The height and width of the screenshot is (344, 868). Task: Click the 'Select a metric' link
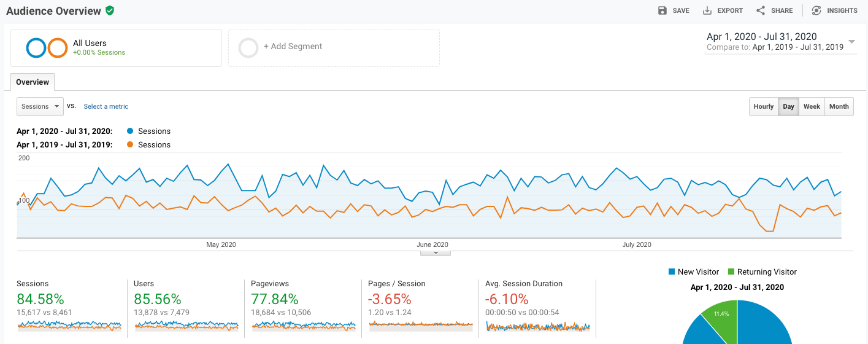(x=106, y=106)
